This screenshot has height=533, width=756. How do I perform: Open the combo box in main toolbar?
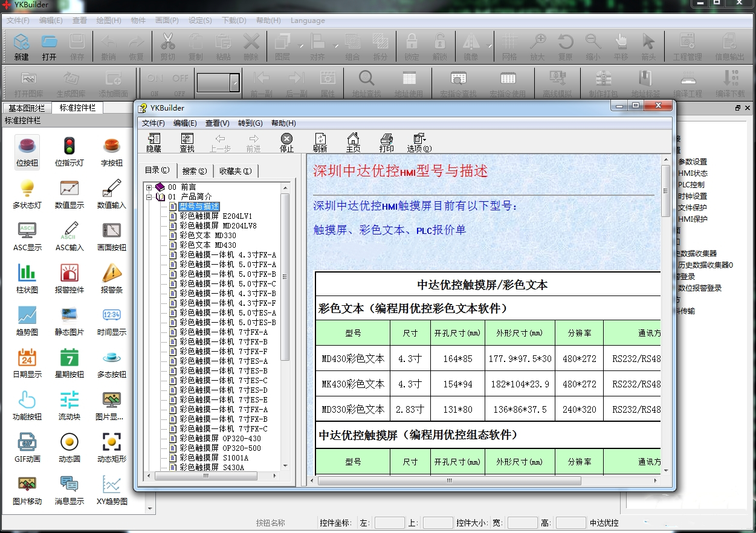point(234,83)
